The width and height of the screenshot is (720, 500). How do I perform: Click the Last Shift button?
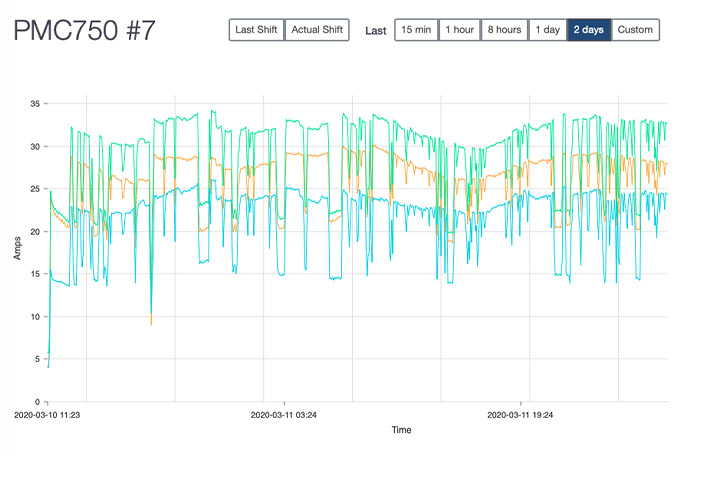tap(256, 30)
